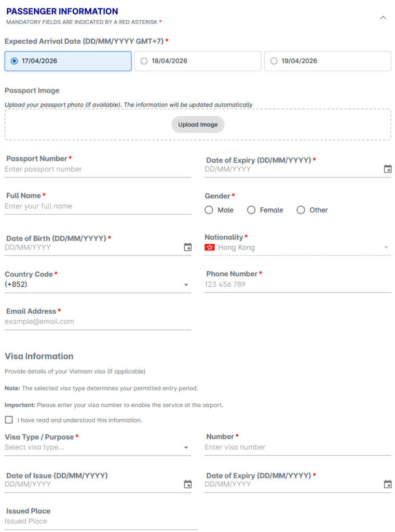Open calendar for visa Date of Issue
The image size is (395, 532).
187,484
